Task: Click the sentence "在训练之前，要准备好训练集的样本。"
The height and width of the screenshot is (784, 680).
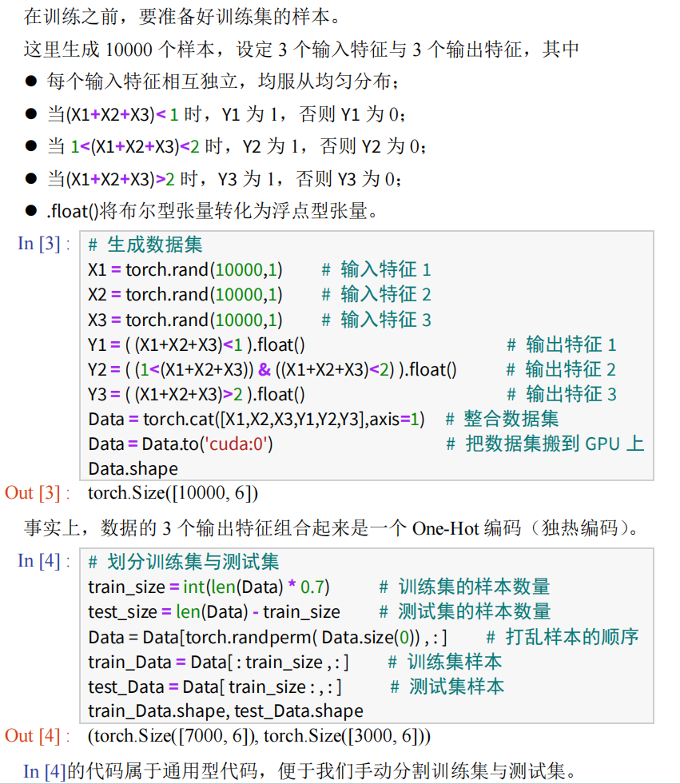Action: click(183, 17)
